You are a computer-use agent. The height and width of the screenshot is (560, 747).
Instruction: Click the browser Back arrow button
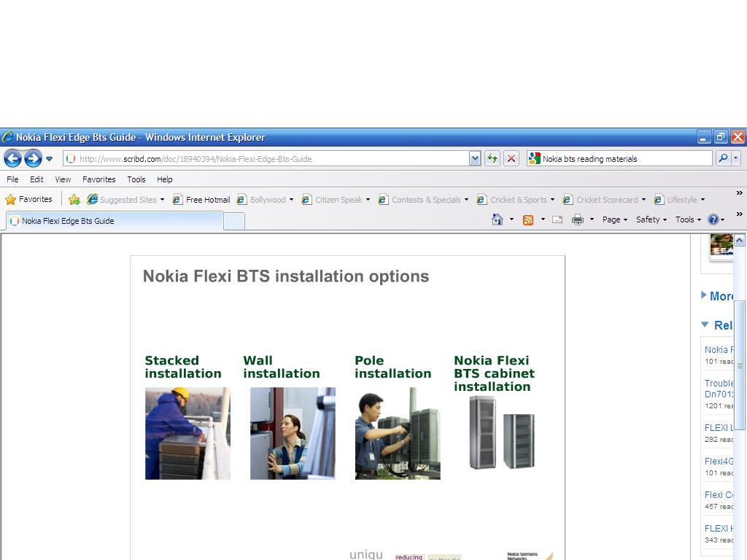(x=12, y=158)
